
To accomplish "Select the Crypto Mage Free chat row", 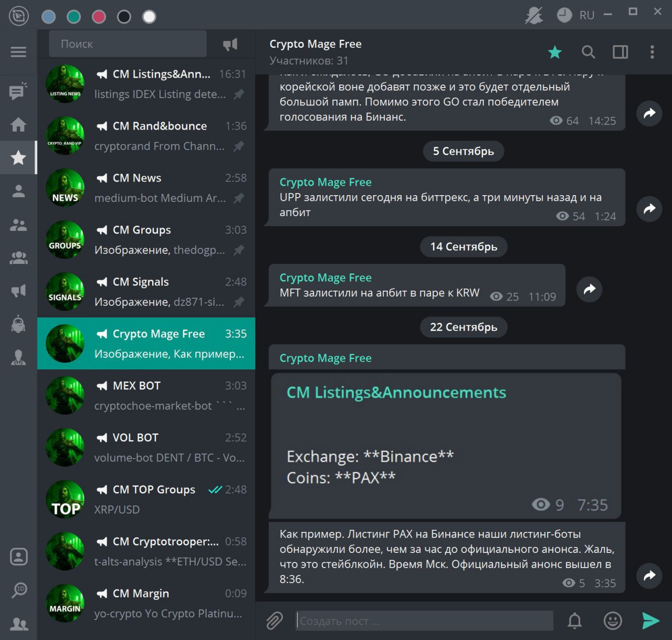I will [146, 344].
